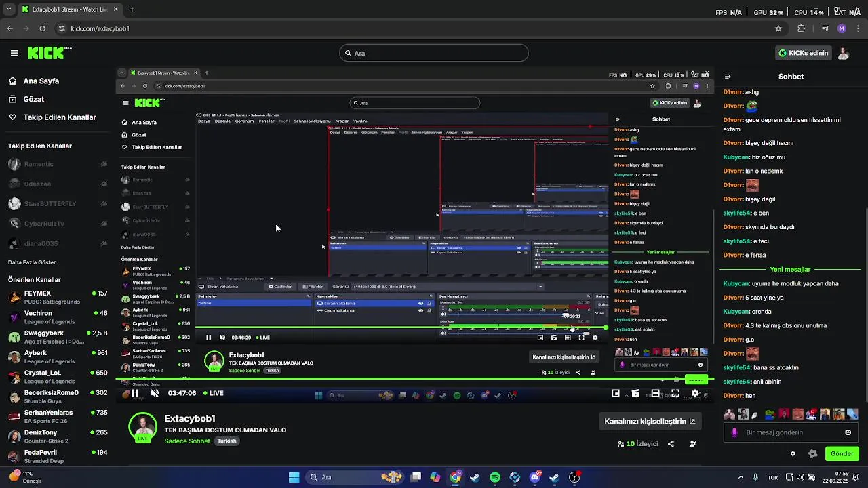Open Spotify from taskbar
This screenshot has height=488, width=868.
click(495, 477)
